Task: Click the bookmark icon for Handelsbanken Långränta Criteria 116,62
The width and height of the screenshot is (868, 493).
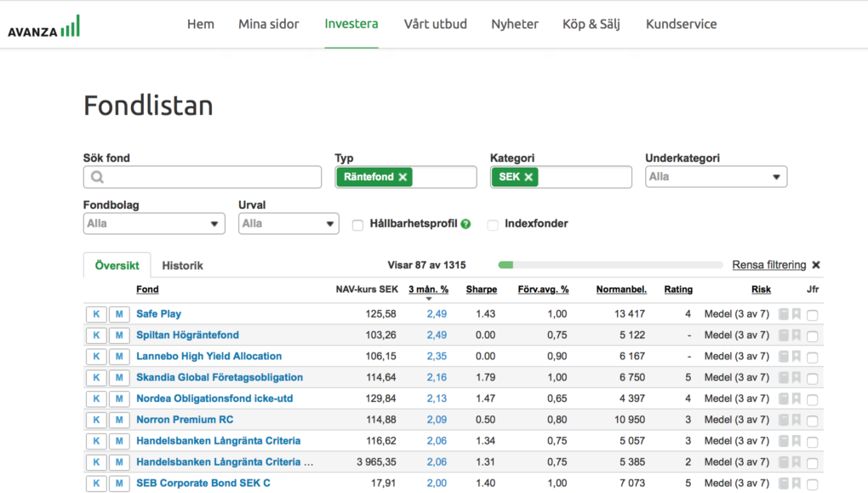Action: point(797,441)
